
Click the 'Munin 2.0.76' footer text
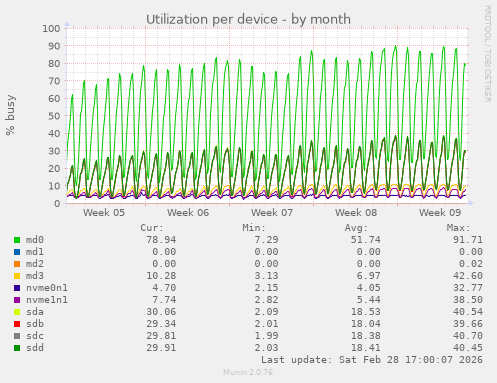click(x=248, y=372)
